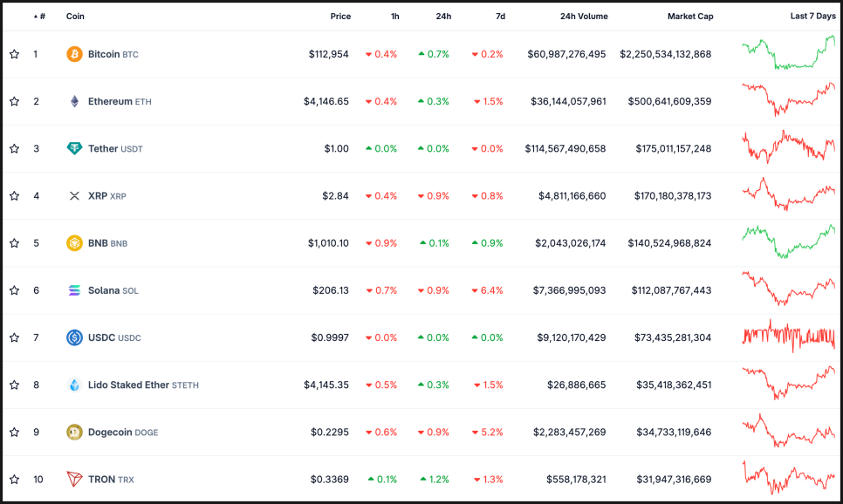Click the TRON logo icon
The height and width of the screenshot is (504, 843).
(x=74, y=480)
